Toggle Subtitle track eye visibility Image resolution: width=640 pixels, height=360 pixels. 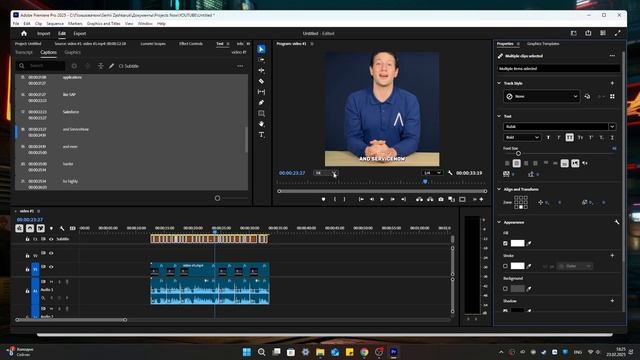coord(51,239)
